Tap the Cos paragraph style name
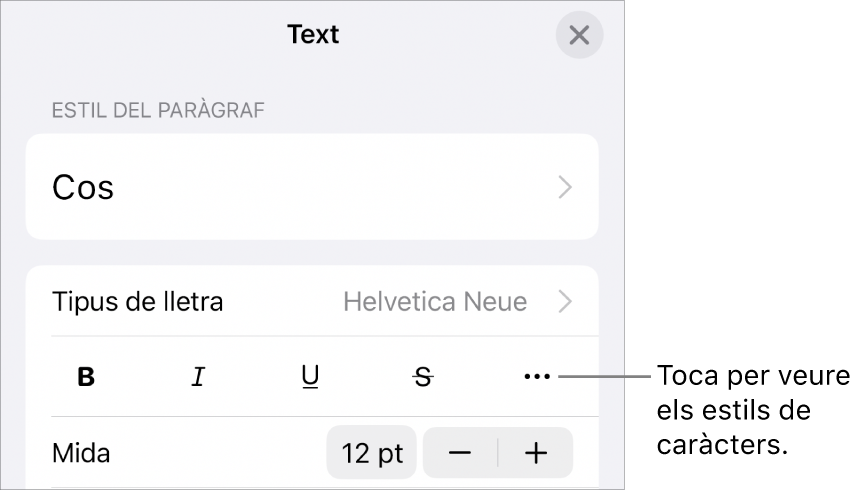This screenshot has width=862, height=491. 83,187
